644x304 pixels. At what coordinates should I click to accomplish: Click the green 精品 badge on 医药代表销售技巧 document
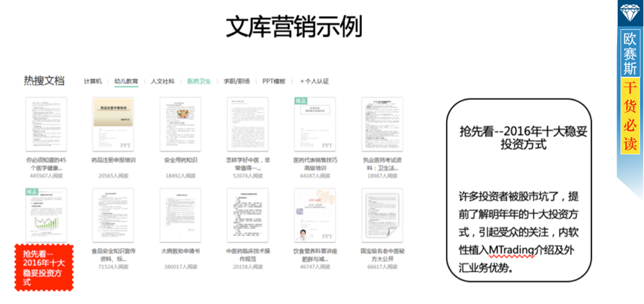[300, 101]
